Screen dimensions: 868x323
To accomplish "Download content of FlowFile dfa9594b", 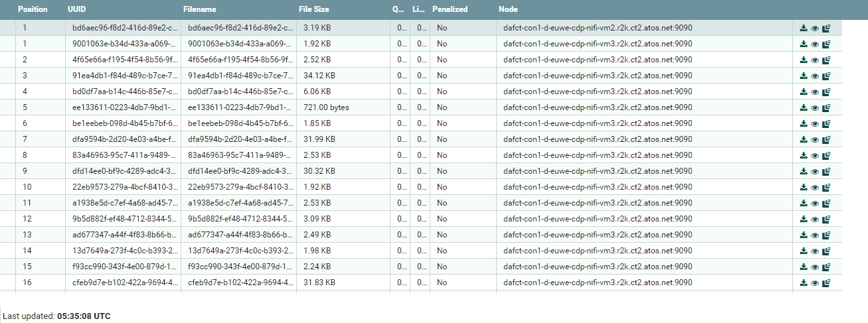I will tap(804, 140).
